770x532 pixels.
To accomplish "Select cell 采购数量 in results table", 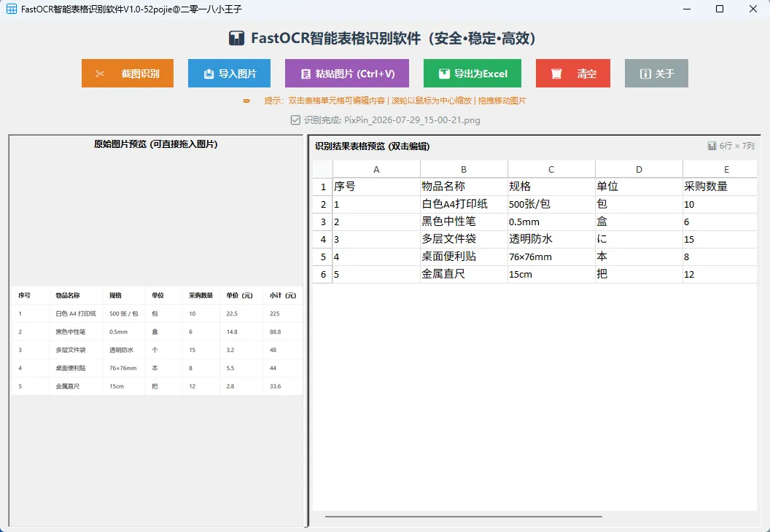I will pos(720,187).
